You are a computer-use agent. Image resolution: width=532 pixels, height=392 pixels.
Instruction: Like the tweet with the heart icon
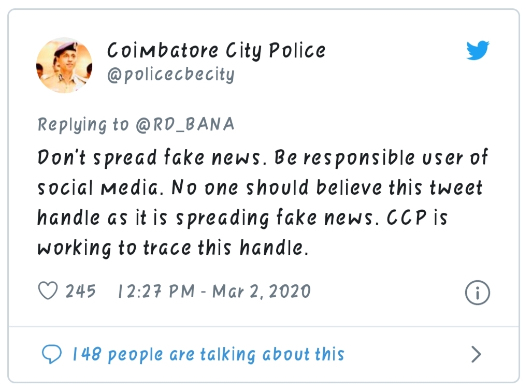[48, 291]
